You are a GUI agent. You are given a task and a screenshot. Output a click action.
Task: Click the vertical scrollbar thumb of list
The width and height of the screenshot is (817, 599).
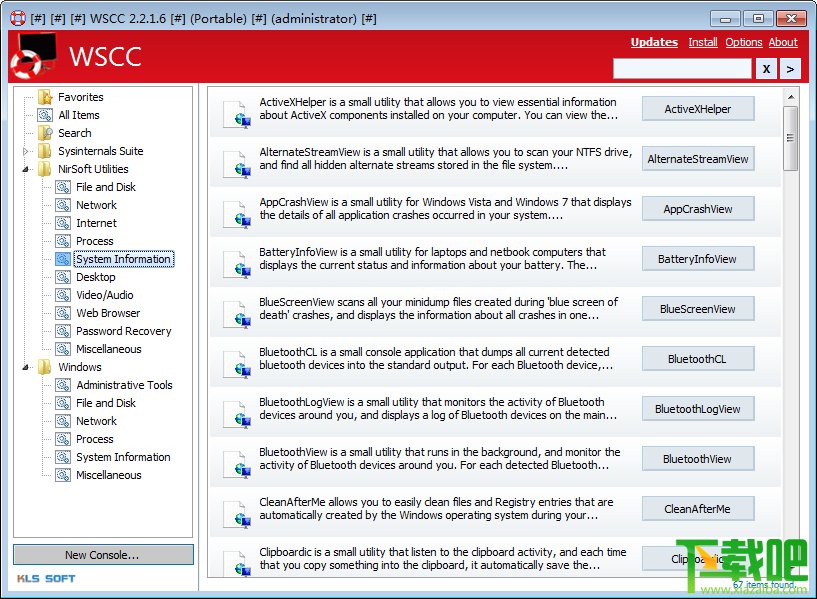point(790,139)
